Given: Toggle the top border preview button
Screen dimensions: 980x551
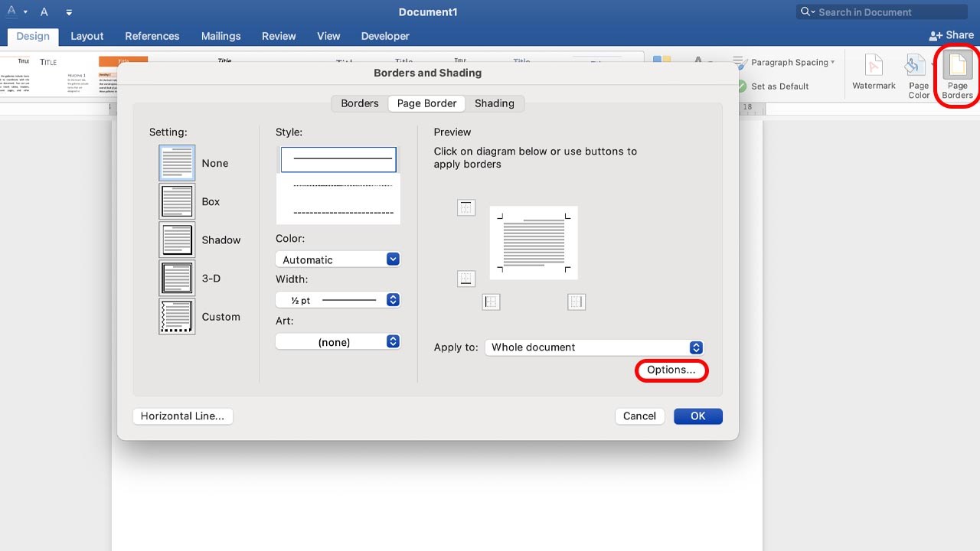Looking at the screenshot, I should pyautogui.click(x=466, y=207).
